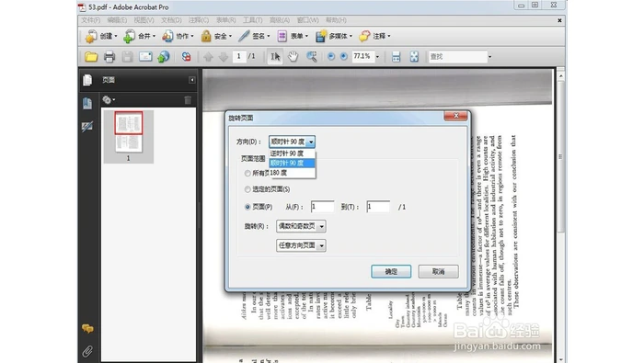Open 签名 sign toolbar button
The height and width of the screenshot is (363, 644).
click(x=254, y=36)
